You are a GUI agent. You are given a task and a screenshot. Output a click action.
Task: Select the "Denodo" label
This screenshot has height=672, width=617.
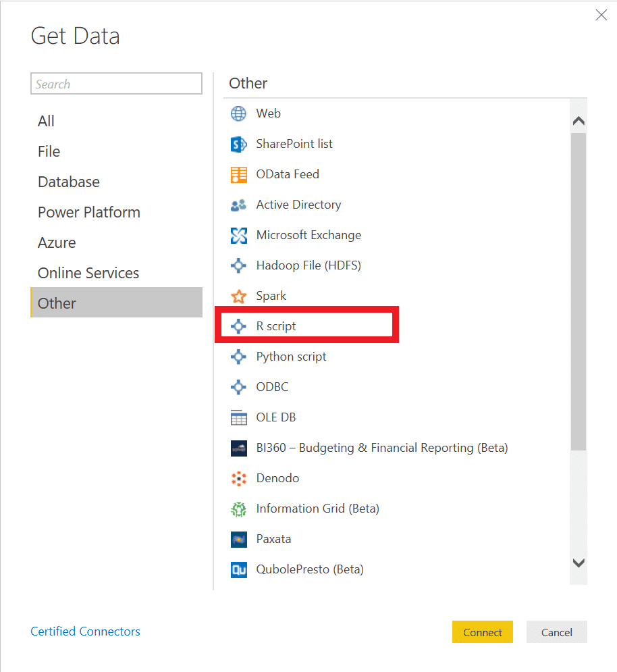click(277, 478)
